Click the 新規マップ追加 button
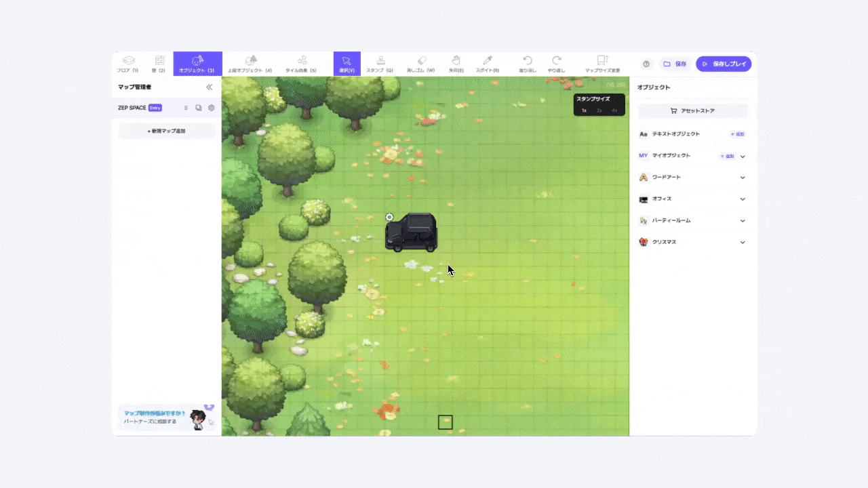The width and height of the screenshot is (868, 488). (167, 131)
